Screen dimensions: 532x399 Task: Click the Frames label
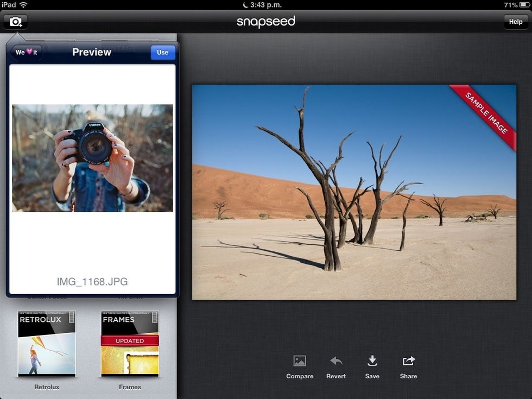130,387
